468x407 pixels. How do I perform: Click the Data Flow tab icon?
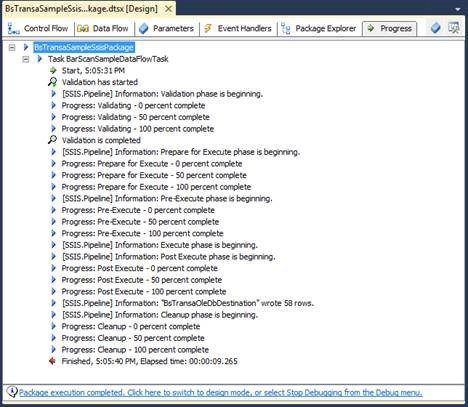tap(83, 29)
